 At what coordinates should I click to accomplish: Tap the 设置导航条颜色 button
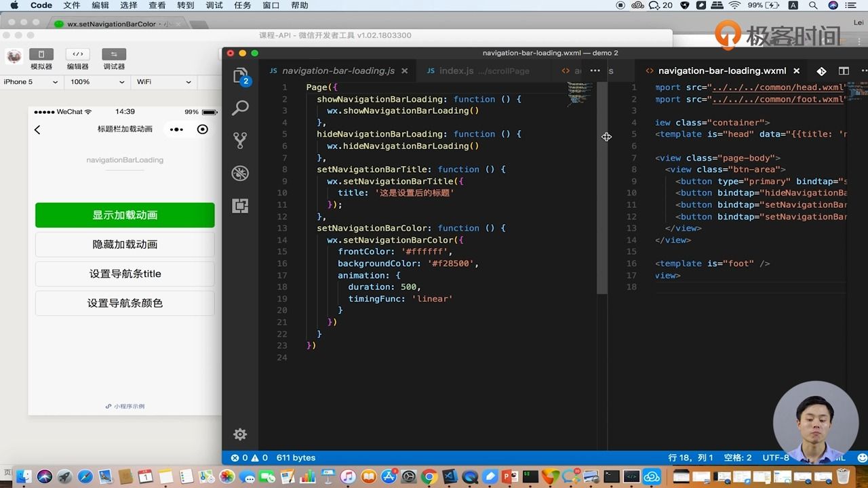125,303
